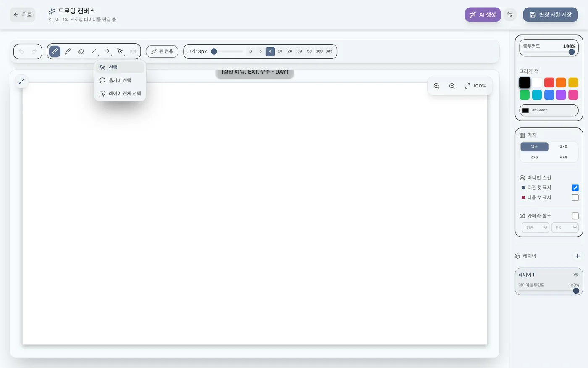Click the fullscreen expand icon on canvas
This screenshot has height=368, width=588.
pyautogui.click(x=21, y=81)
